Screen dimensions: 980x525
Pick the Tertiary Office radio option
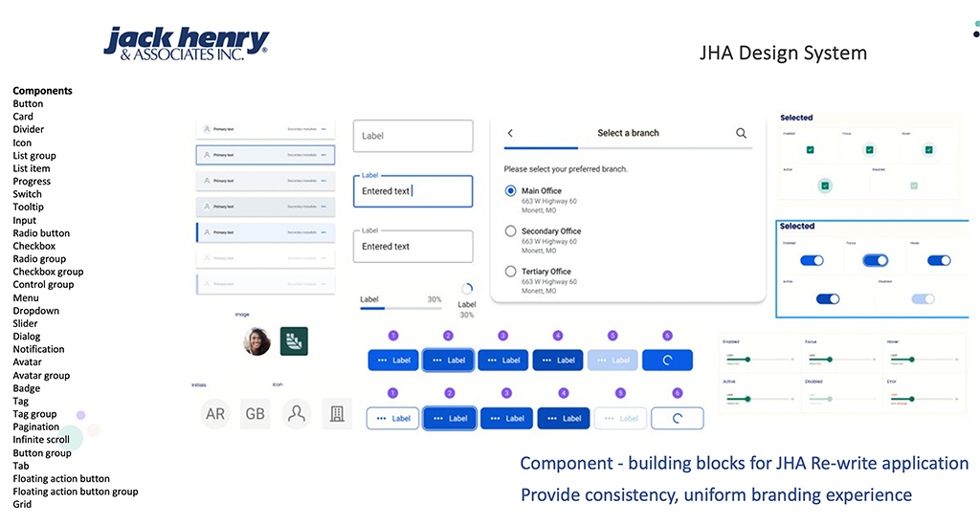(x=510, y=272)
